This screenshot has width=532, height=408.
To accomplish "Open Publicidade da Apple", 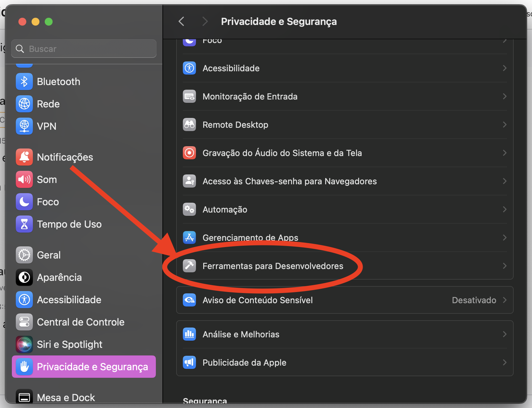I will (x=244, y=363).
